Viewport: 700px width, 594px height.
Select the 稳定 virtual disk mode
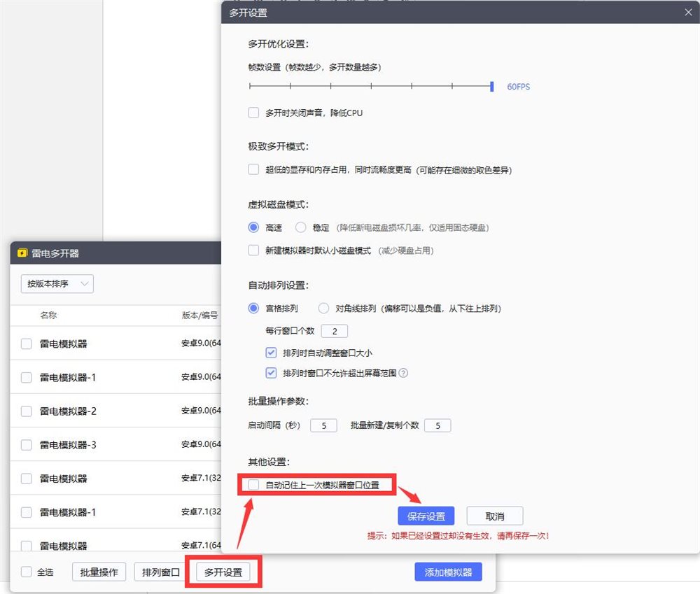(301, 227)
